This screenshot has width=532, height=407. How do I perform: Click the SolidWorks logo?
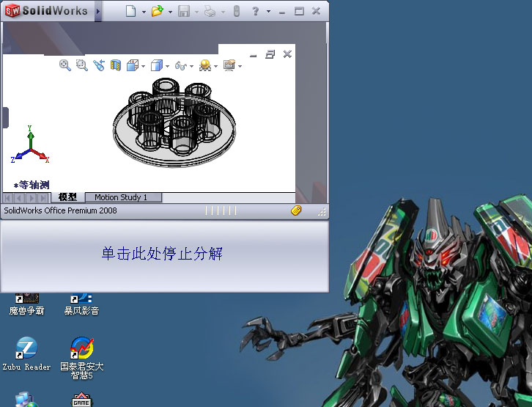46,11
